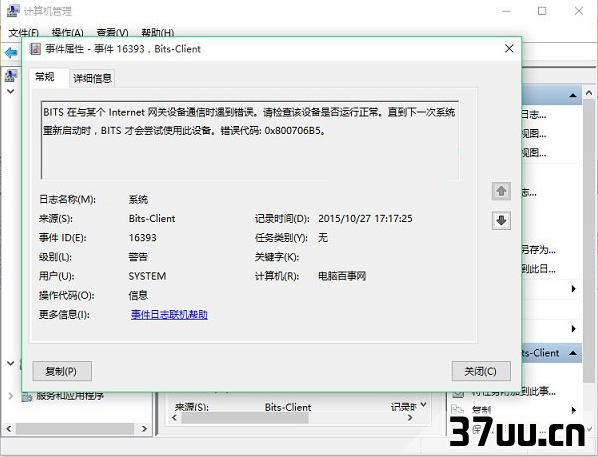Click the Computer Management tree root icon
The image size is (598, 457).
point(11,76)
